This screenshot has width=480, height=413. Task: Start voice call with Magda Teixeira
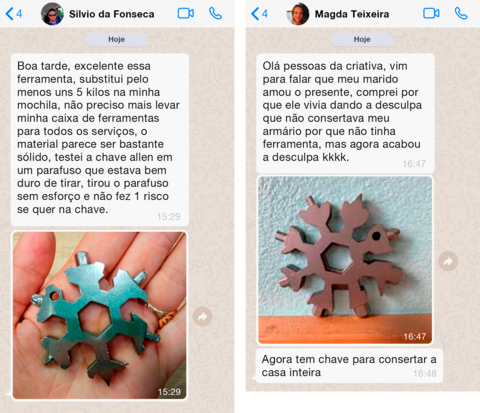pyautogui.click(x=461, y=14)
